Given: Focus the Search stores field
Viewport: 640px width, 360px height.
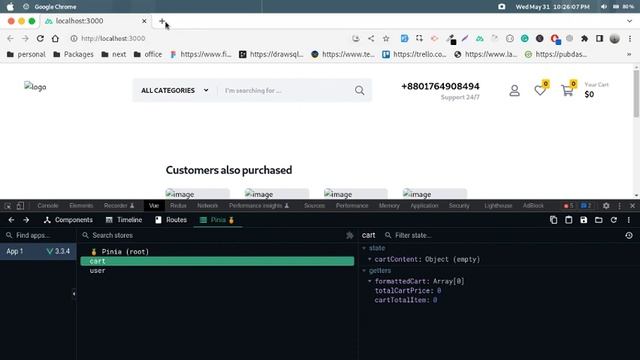Looking at the screenshot, I should tap(212, 236).
